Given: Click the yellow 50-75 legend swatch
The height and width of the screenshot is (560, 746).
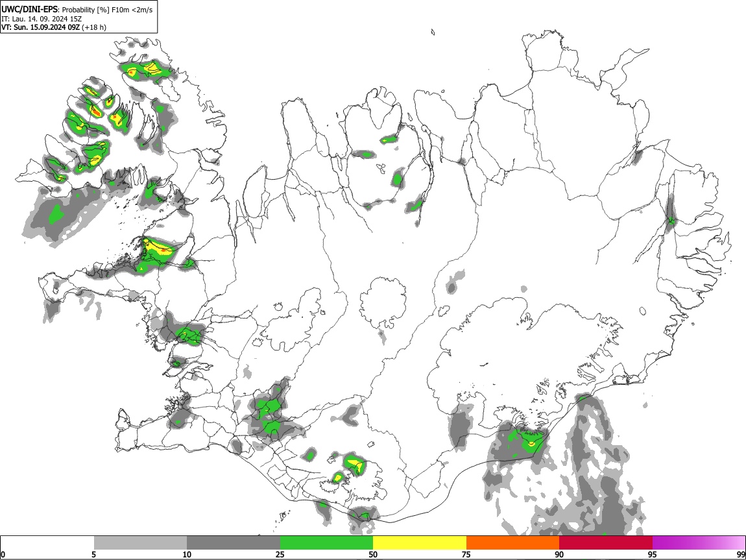Looking at the screenshot, I should pyautogui.click(x=420, y=543).
